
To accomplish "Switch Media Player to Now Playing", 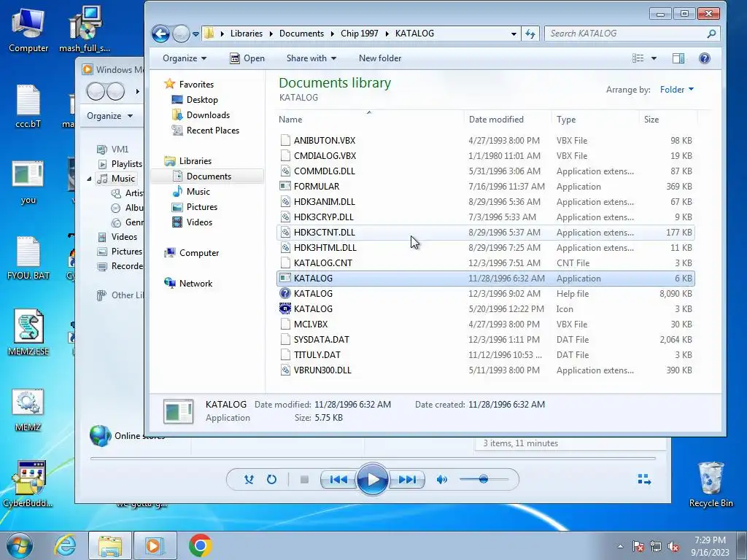I will 645,480.
